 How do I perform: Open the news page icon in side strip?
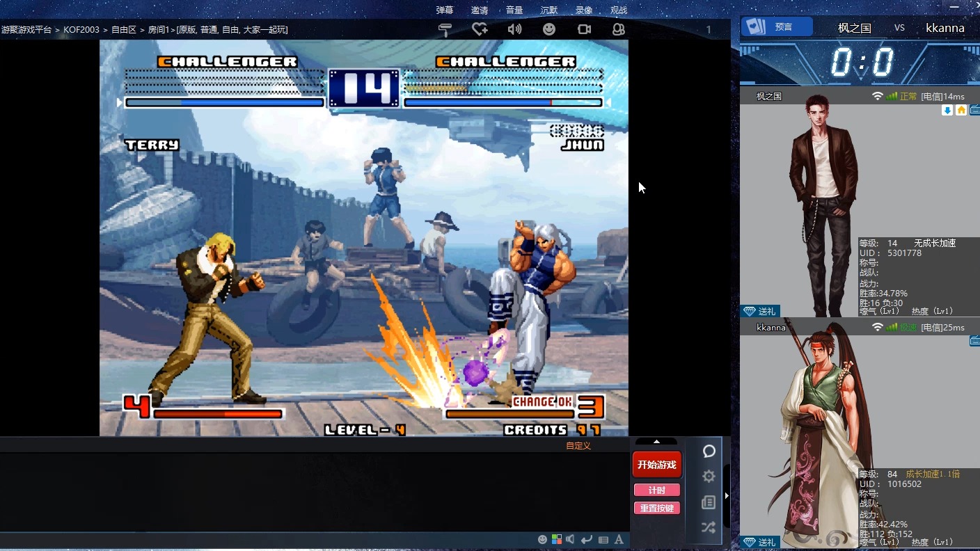[709, 502]
